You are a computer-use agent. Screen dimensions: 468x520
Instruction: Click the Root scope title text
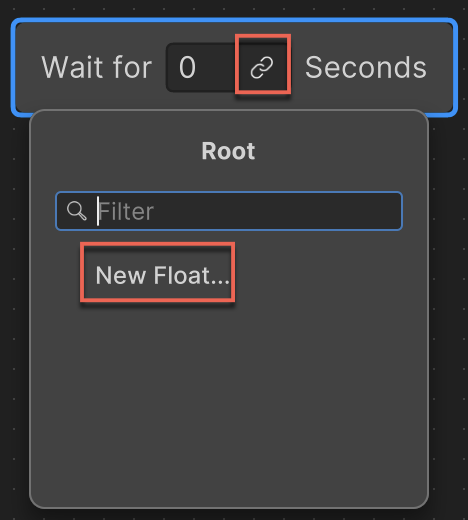pyautogui.click(x=228, y=151)
